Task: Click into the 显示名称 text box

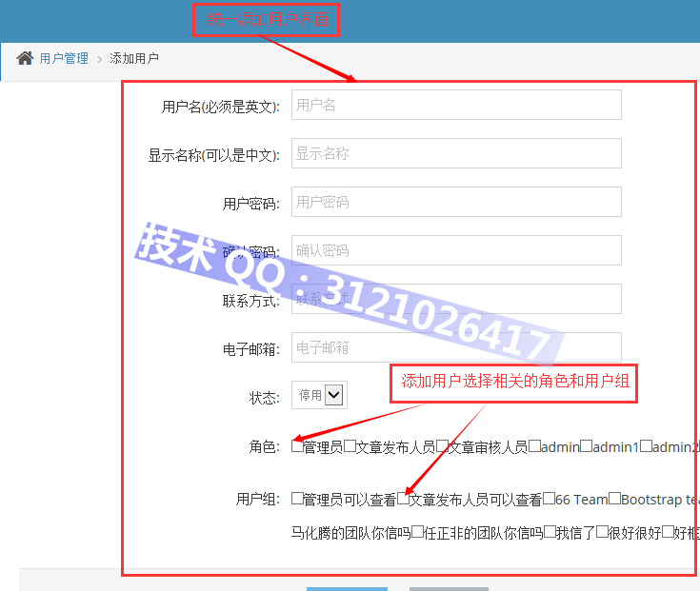Action: [x=456, y=153]
